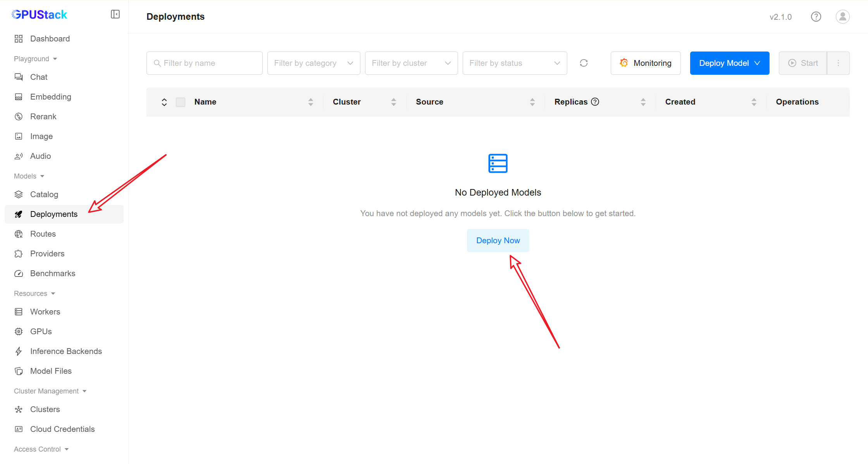Click the expand-all rows arrow icon
This screenshot has width=868, height=464.
164,102
